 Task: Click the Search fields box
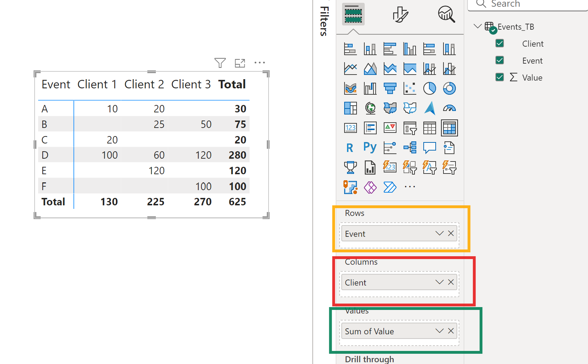528,4
